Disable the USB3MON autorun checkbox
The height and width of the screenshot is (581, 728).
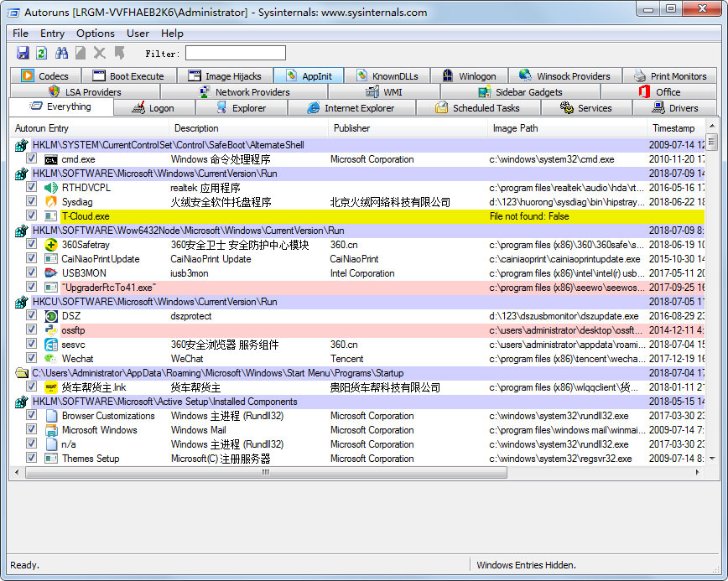[31, 273]
